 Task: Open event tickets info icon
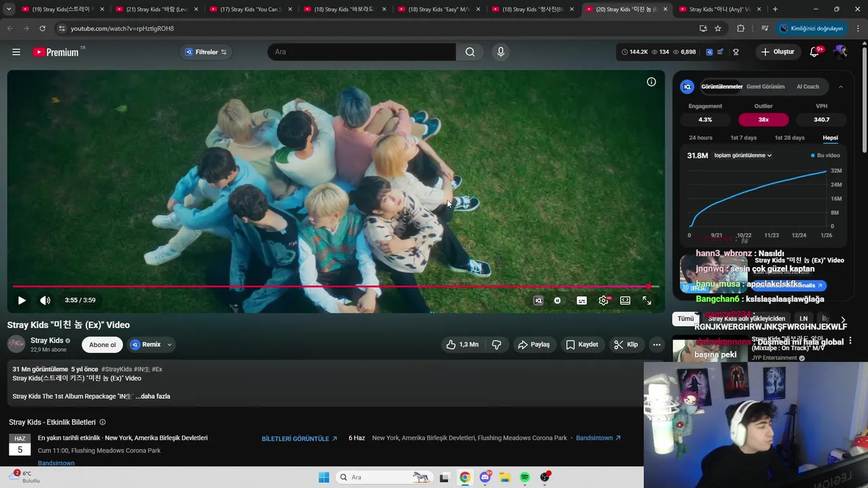tap(102, 422)
